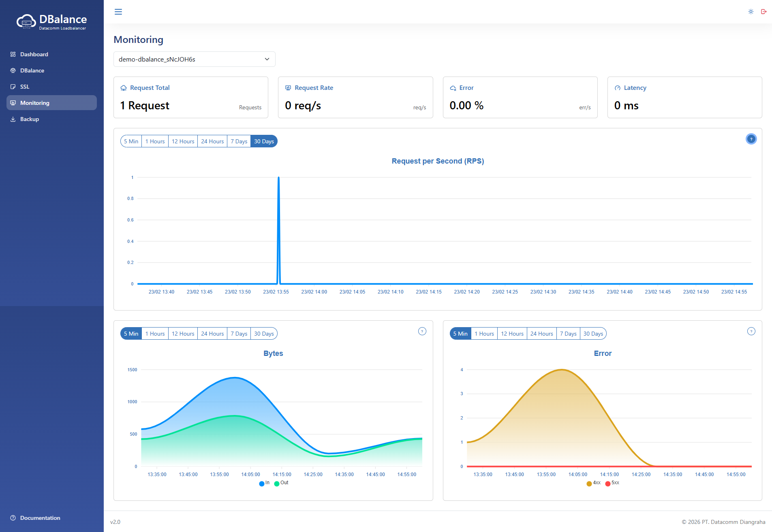Select 7 Days range on Bytes chart
The image size is (772, 532).
tap(239, 334)
